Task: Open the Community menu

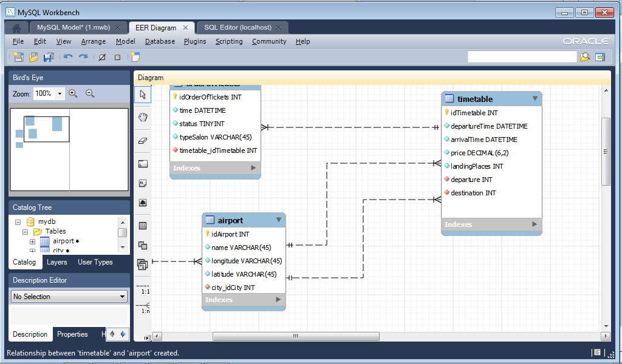Action: (x=269, y=41)
